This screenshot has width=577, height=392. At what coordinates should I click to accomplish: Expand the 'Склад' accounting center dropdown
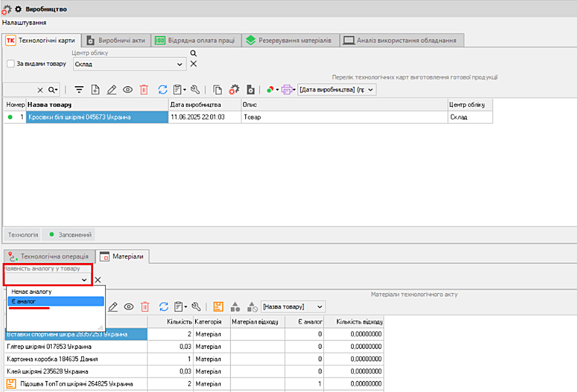tap(180, 64)
